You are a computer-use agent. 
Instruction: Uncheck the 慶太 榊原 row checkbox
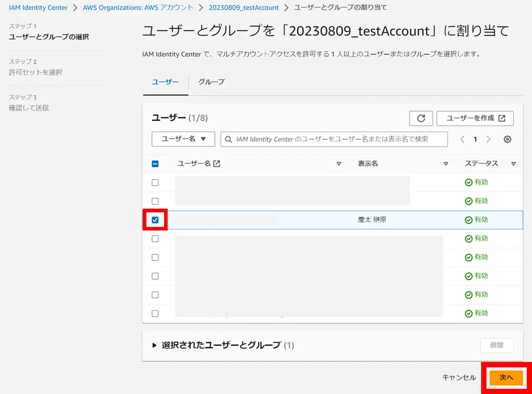click(x=155, y=220)
